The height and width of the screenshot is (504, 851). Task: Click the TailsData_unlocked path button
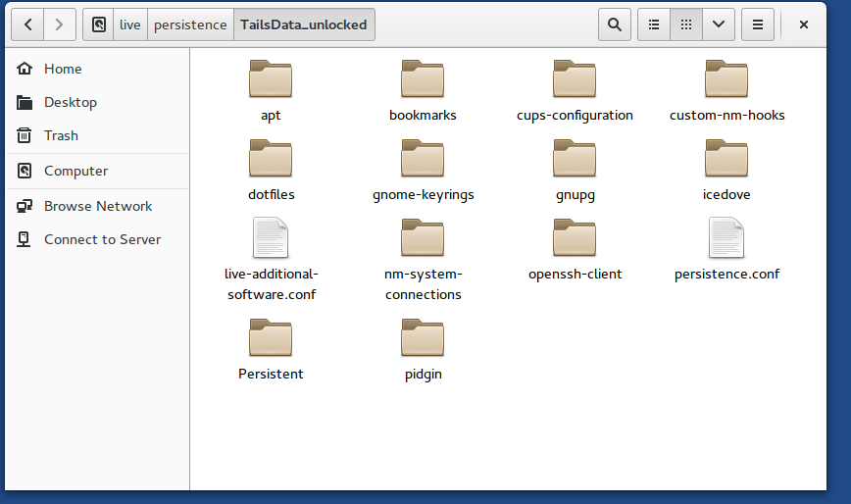pos(304,25)
